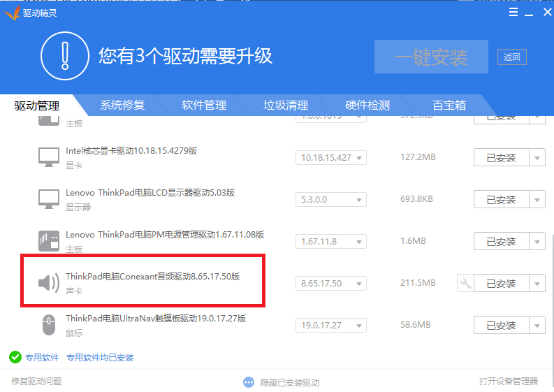This screenshot has width=554, height=392.
Task: Click 已安装 button for Intel核芯显卡驱动
Action: coord(502,158)
